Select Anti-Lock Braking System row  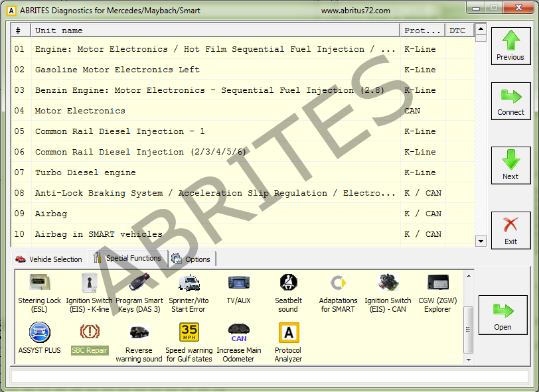click(243, 193)
